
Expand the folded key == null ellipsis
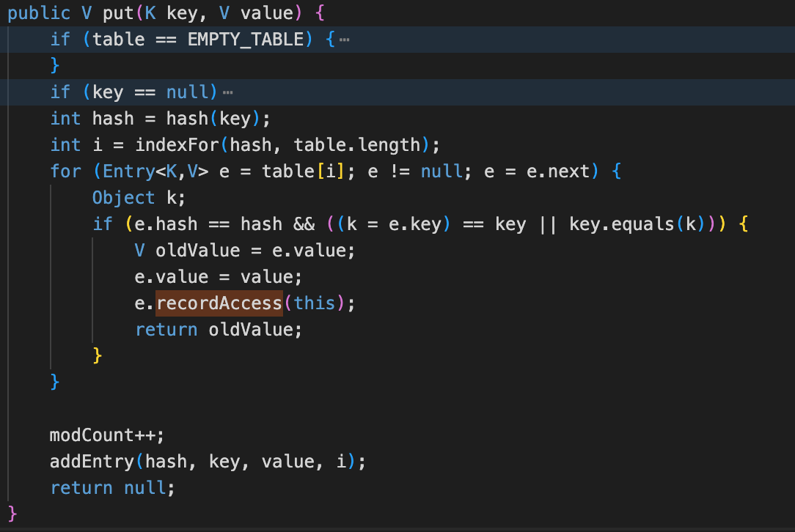coord(227,93)
